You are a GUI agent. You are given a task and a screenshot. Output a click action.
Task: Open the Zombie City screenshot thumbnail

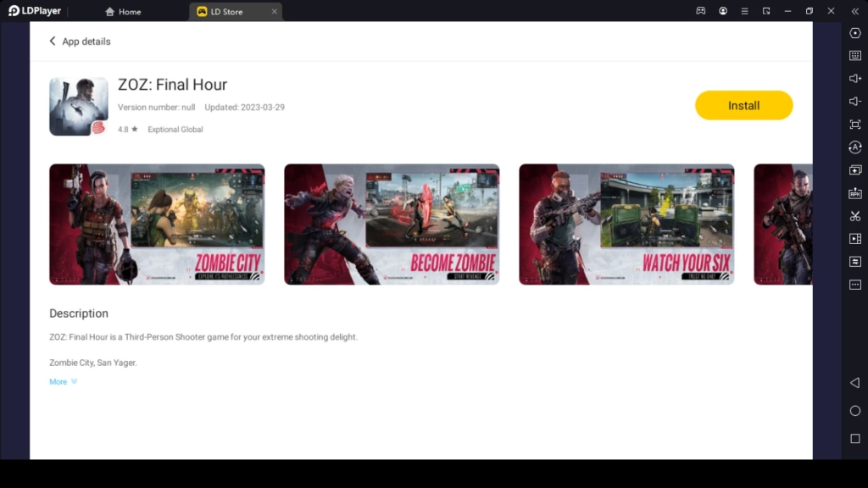(157, 224)
